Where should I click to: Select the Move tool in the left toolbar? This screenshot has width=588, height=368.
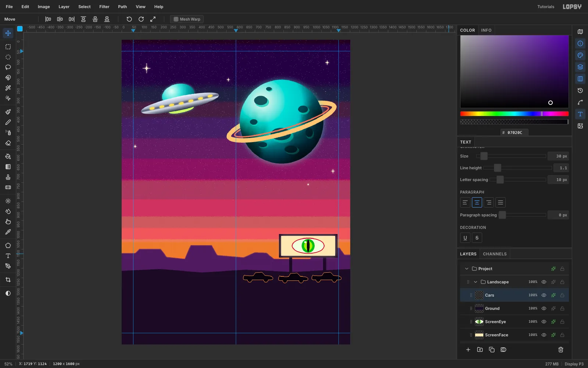(x=8, y=33)
